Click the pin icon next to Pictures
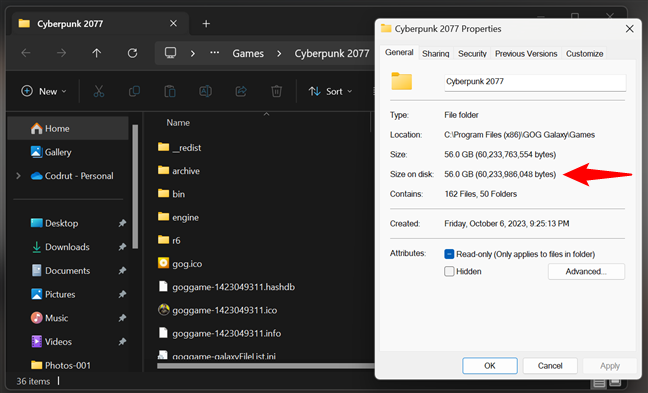Screen dimensions: 648x393 (122, 294)
